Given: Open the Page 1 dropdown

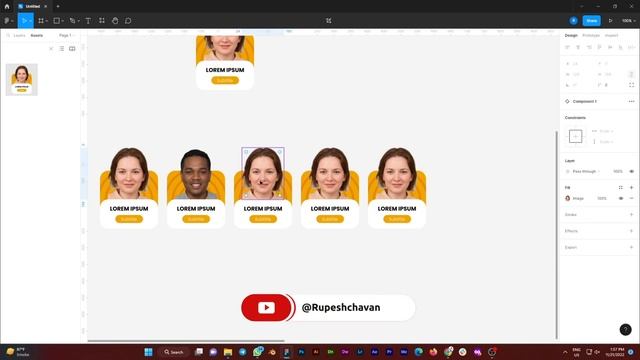Looking at the screenshot, I should pyautogui.click(x=67, y=36).
